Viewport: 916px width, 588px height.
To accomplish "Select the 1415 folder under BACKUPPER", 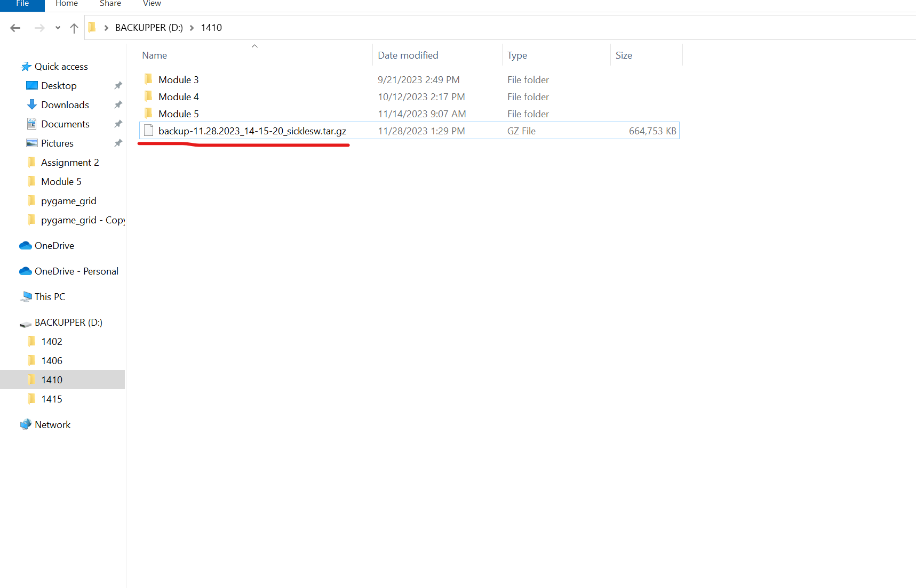I will tap(51, 399).
